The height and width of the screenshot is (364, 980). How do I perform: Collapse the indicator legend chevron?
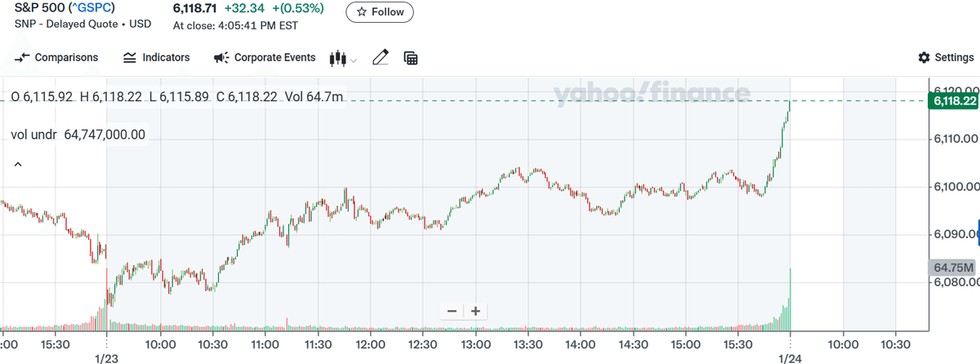click(18, 166)
